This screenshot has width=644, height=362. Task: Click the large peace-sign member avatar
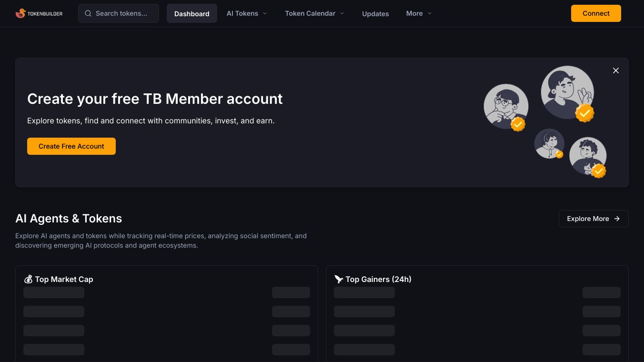click(x=567, y=92)
